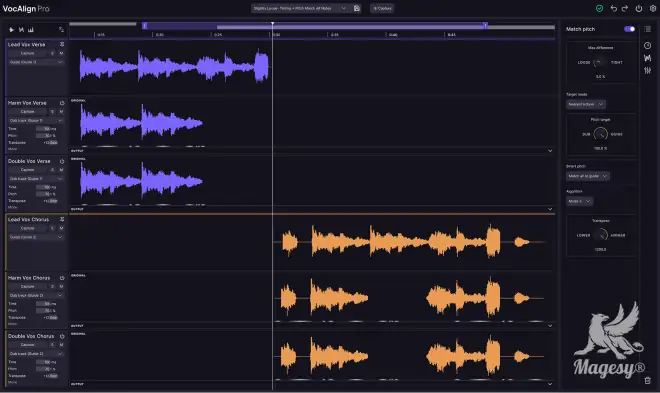Viewport: 660px width, 393px height.
Task: Solo the Harm Vox Verse track
Action: (52, 112)
